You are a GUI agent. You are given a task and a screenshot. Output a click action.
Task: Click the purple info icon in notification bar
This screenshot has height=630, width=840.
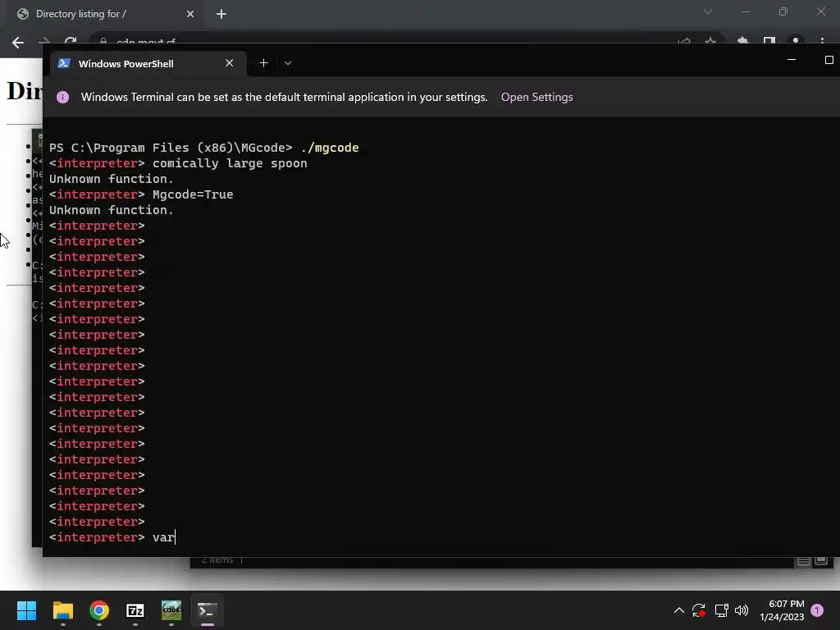pos(62,97)
